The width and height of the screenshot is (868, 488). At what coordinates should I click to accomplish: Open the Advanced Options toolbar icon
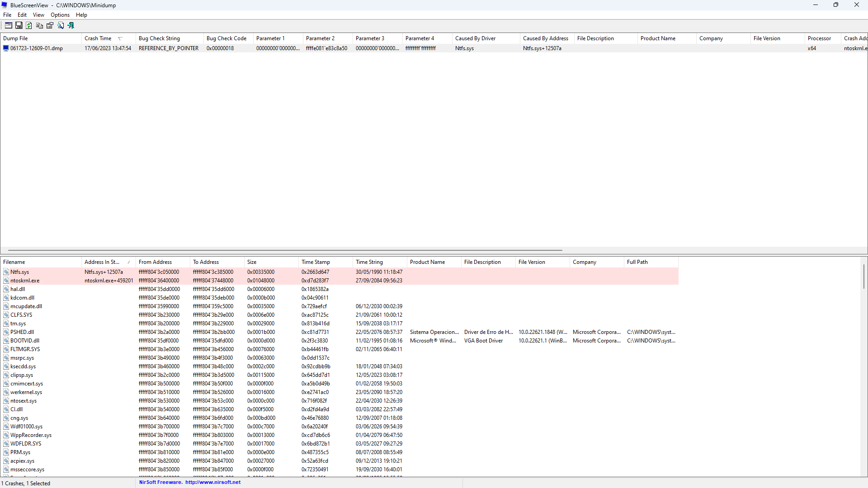click(x=9, y=25)
